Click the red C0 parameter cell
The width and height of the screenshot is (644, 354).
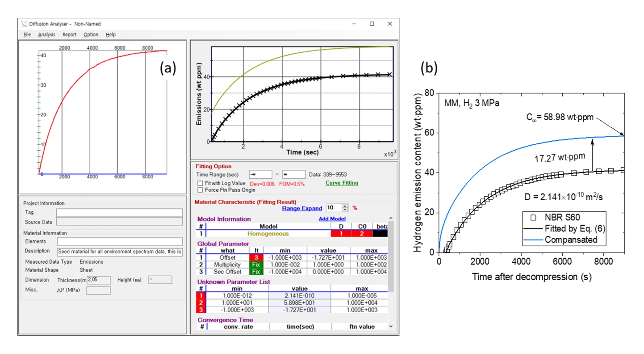click(x=362, y=234)
